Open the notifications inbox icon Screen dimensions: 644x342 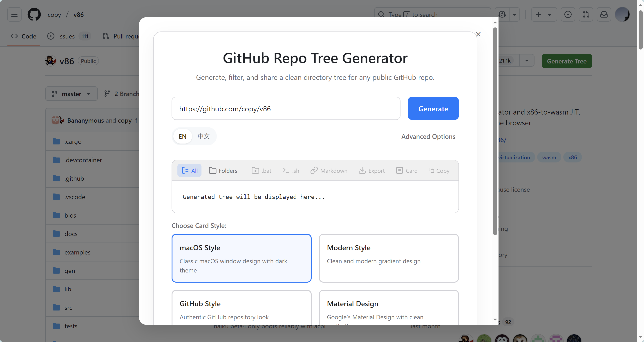point(604,14)
